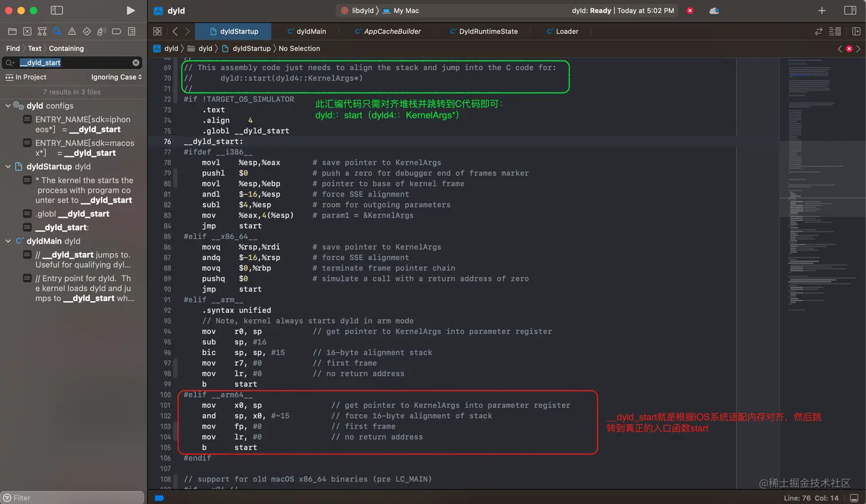
Task: Click the dyldStartup file breadcrumb
Action: pyautogui.click(x=246, y=49)
